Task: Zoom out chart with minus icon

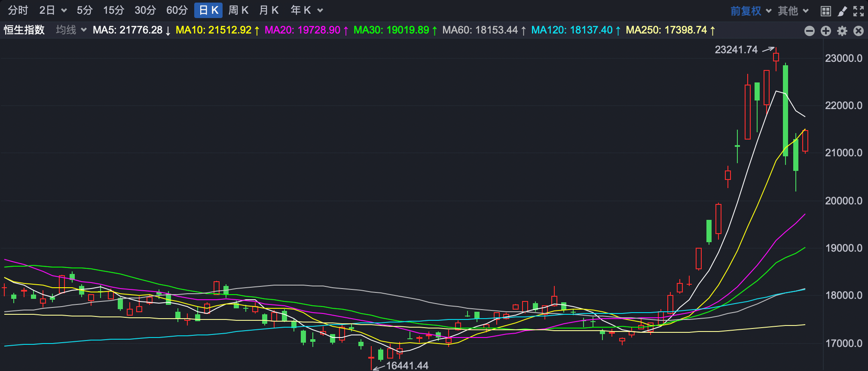Action: click(810, 30)
